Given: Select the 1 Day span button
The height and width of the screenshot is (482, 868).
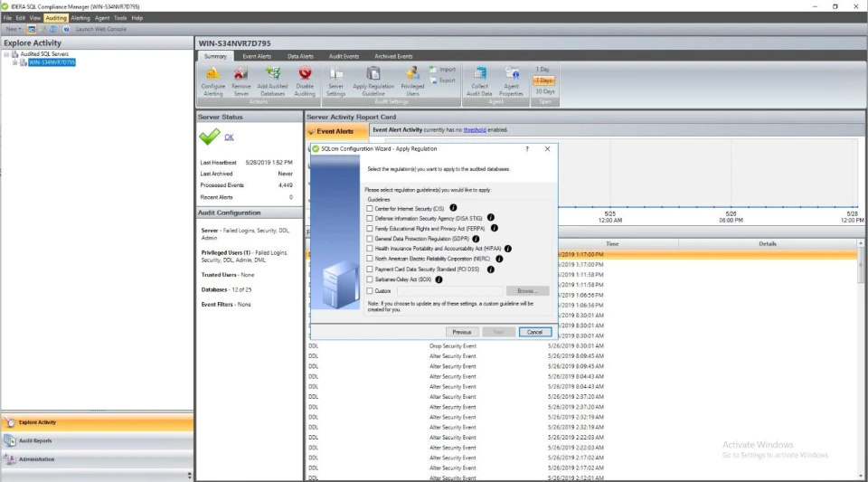Looking at the screenshot, I should coord(543,70).
